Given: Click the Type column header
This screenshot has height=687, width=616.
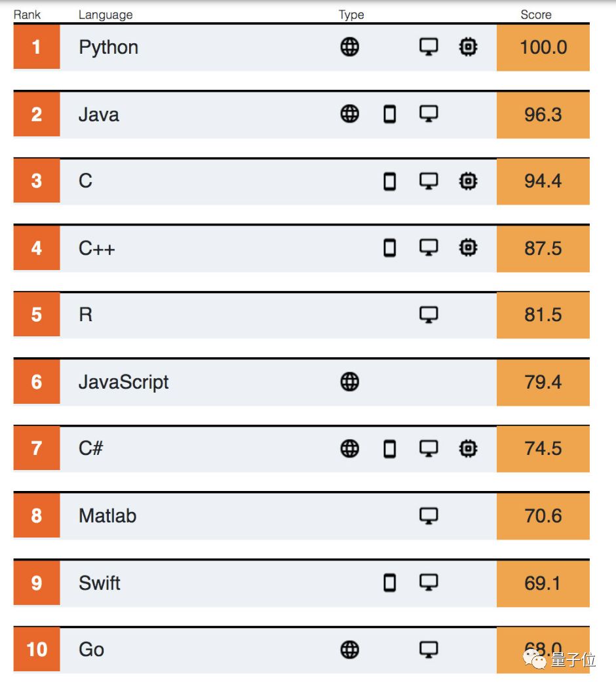Looking at the screenshot, I should pos(351,14).
